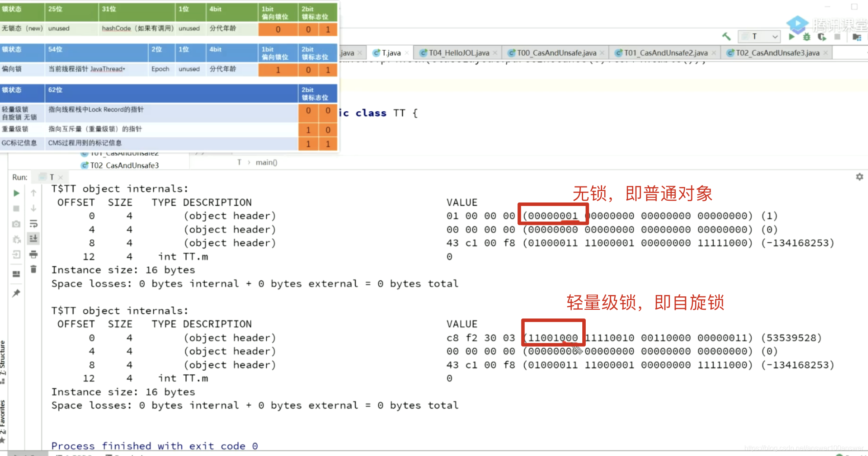
Task: Click 'Process finished with exit code 0' line
Action: click(155, 446)
